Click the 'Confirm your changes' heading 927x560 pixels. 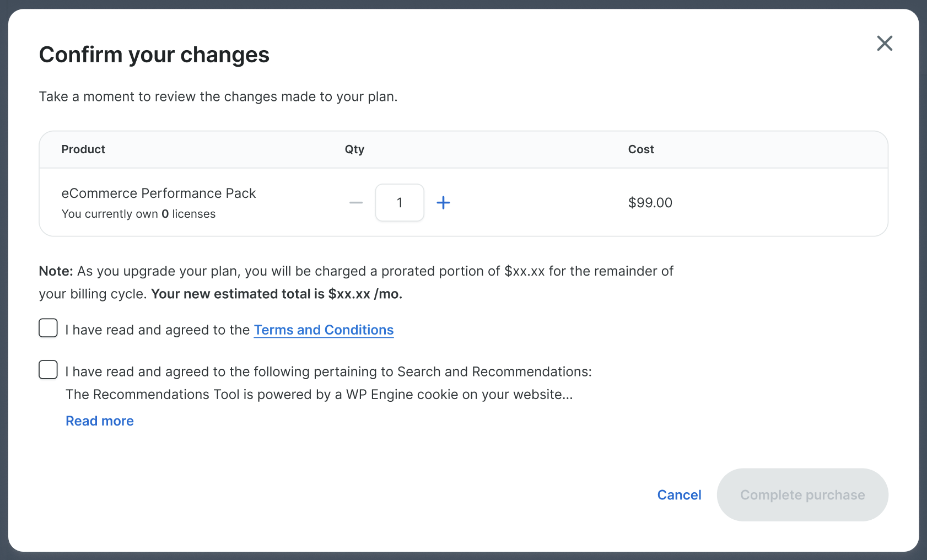tap(154, 55)
